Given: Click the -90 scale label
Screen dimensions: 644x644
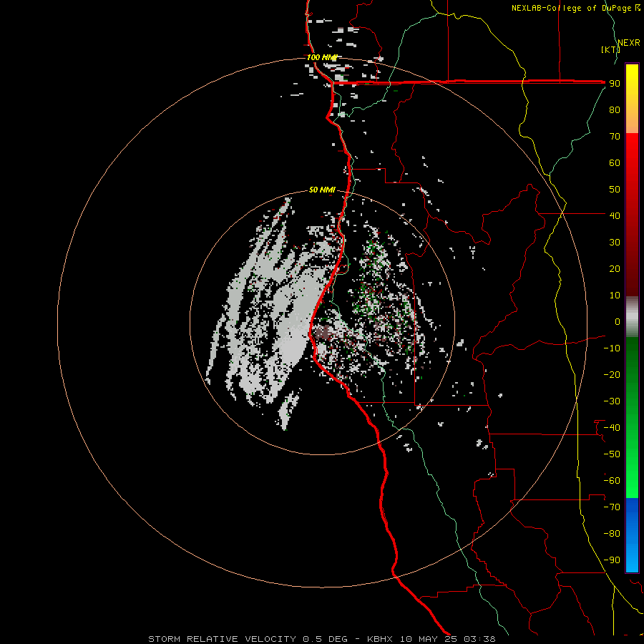Looking at the screenshot, I should coord(612,560).
